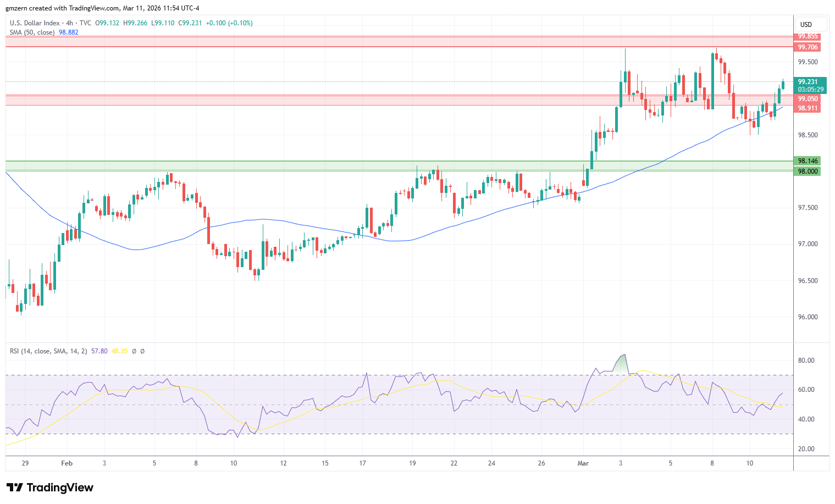Click the 29 date on the time axis
This screenshot has width=835, height=504.
(25, 463)
